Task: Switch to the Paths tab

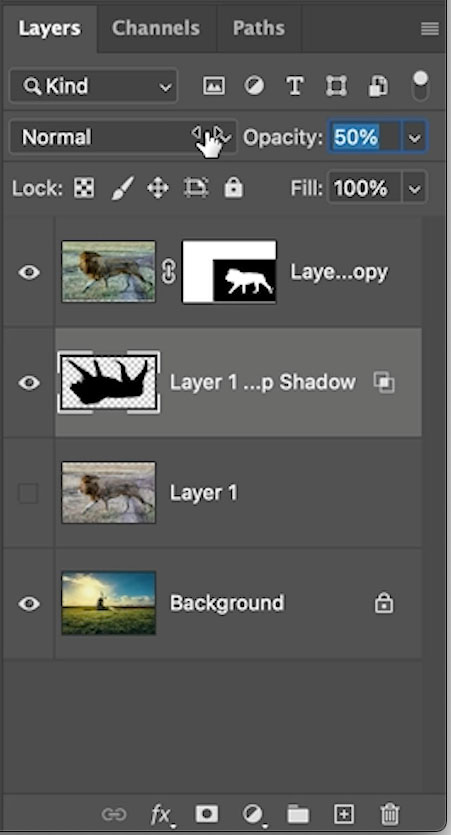Action: click(x=258, y=28)
